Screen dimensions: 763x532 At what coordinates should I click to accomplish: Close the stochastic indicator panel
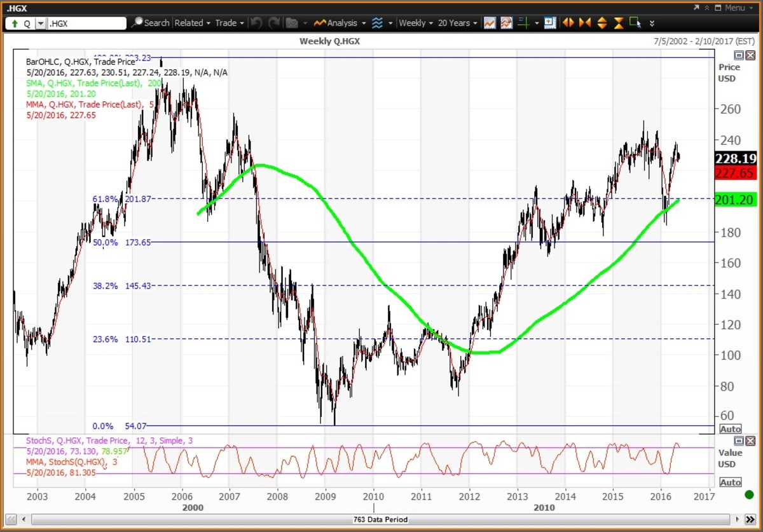tap(750, 440)
